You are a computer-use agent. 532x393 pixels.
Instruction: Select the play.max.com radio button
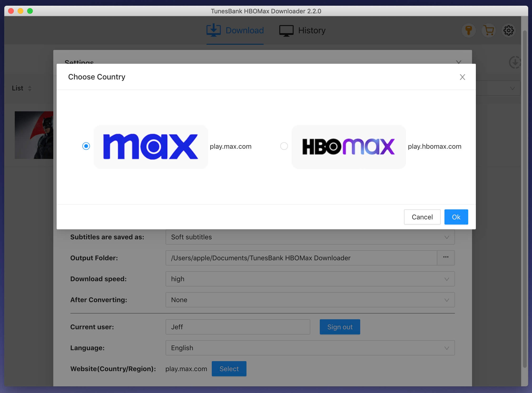86,146
